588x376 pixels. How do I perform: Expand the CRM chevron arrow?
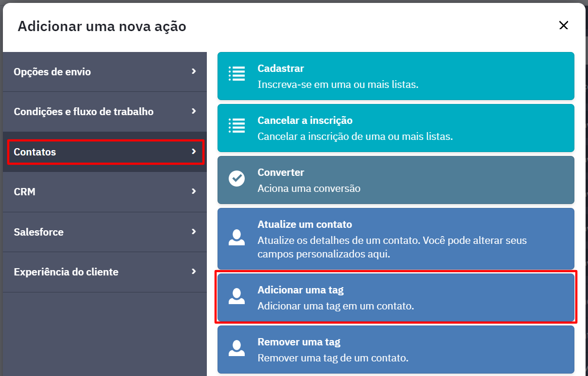click(194, 191)
